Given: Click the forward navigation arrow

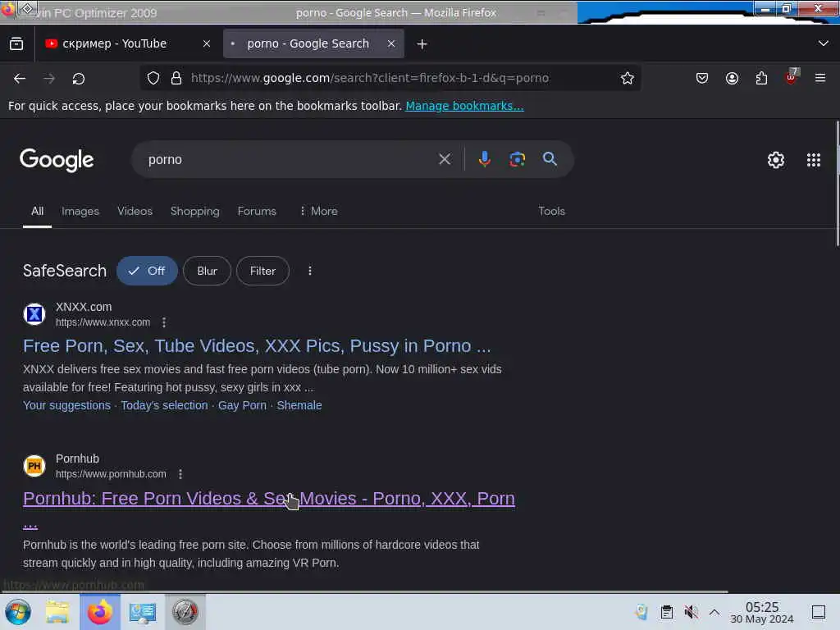Looking at the screenshot, I should [x=49, y=79].
